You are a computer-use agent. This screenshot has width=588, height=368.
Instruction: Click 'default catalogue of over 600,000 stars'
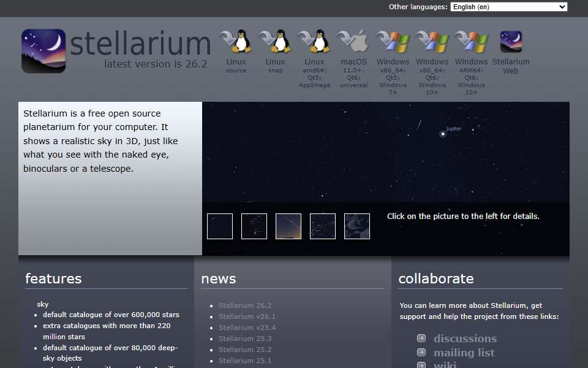pos(111,315)
